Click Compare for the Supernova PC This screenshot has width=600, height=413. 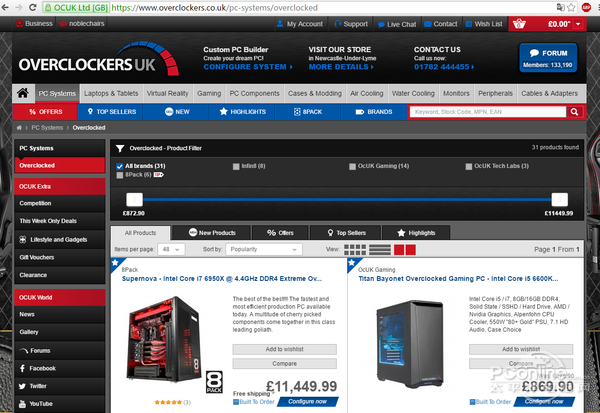284,363
